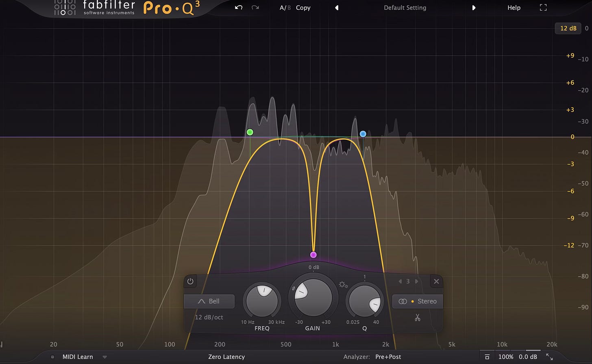
Task: Open the Default Setting preset menu
Action: pos(405,8)
